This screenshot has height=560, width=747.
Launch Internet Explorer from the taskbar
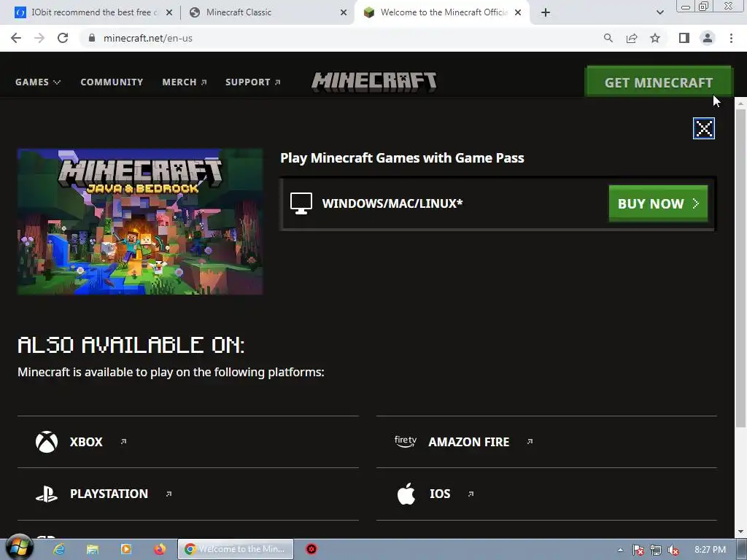click(59, 550)
